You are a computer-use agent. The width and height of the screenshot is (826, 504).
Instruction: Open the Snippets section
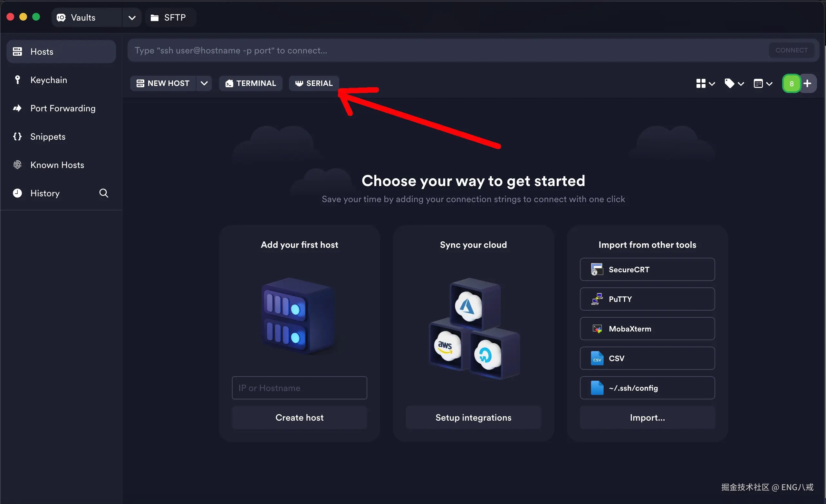click(61, 137)
